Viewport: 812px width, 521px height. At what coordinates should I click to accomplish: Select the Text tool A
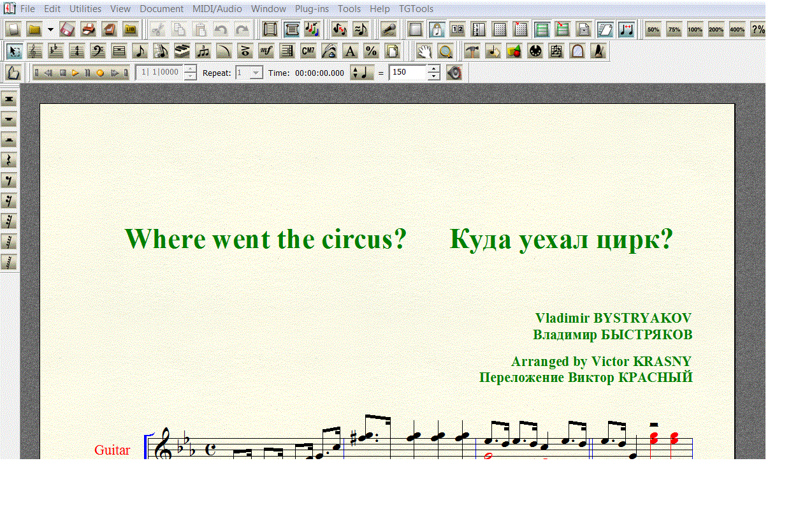[350, 51]
